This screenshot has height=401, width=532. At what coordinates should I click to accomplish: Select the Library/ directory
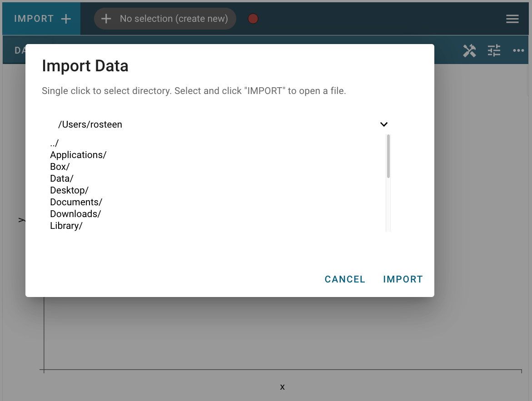66,226
